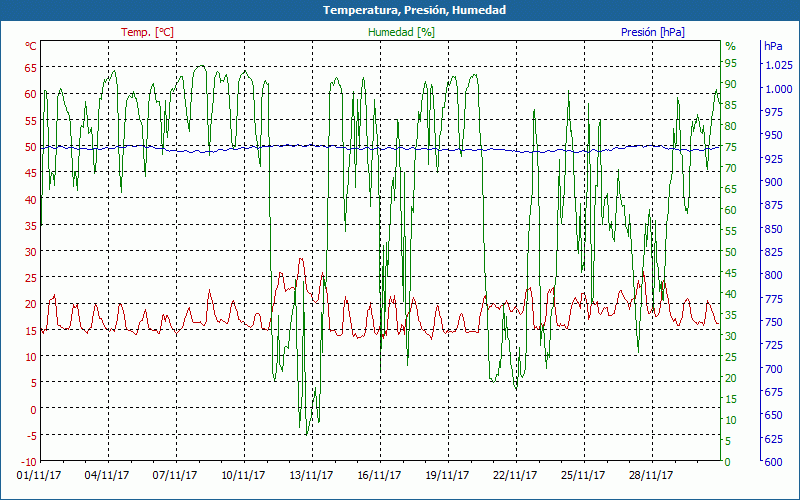The height and width of the screenshot is (500, 800).
Task: Click the chart title Temperatura, Presión, Humedad
Action: pos(414,10)
